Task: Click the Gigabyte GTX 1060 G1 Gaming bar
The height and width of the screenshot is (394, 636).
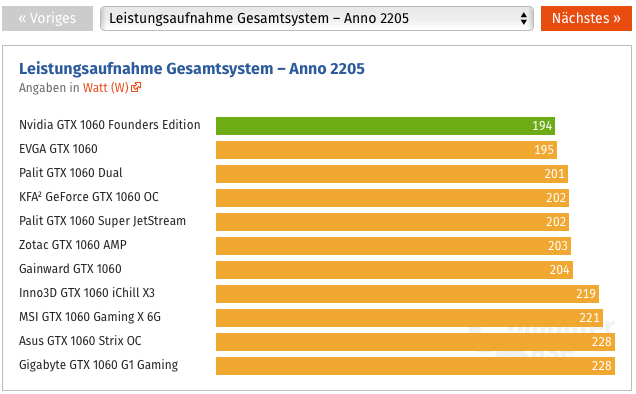Action: (x=415, y=365)
